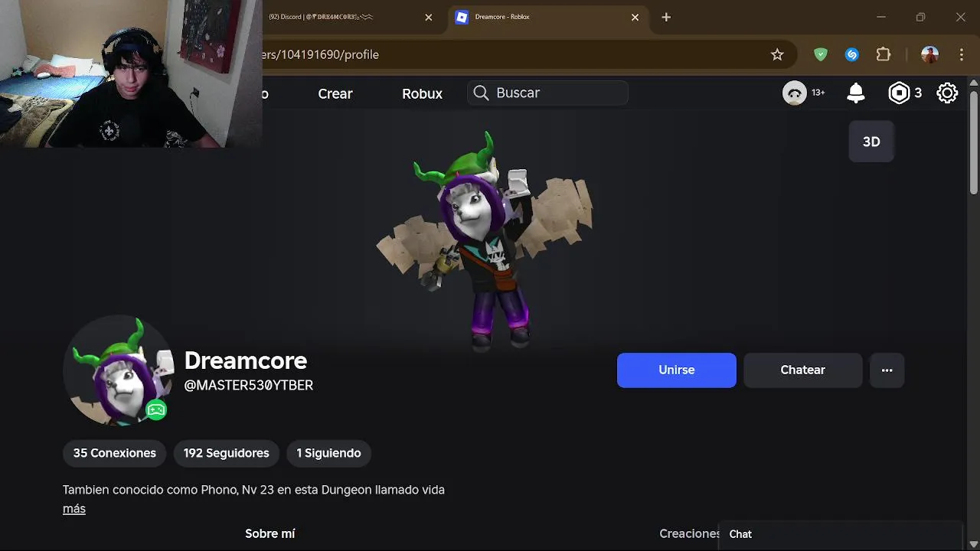The width and height of the screenshot is (980, 551).
Task: Open the profile more options button
Action: (x=887, y=370)
